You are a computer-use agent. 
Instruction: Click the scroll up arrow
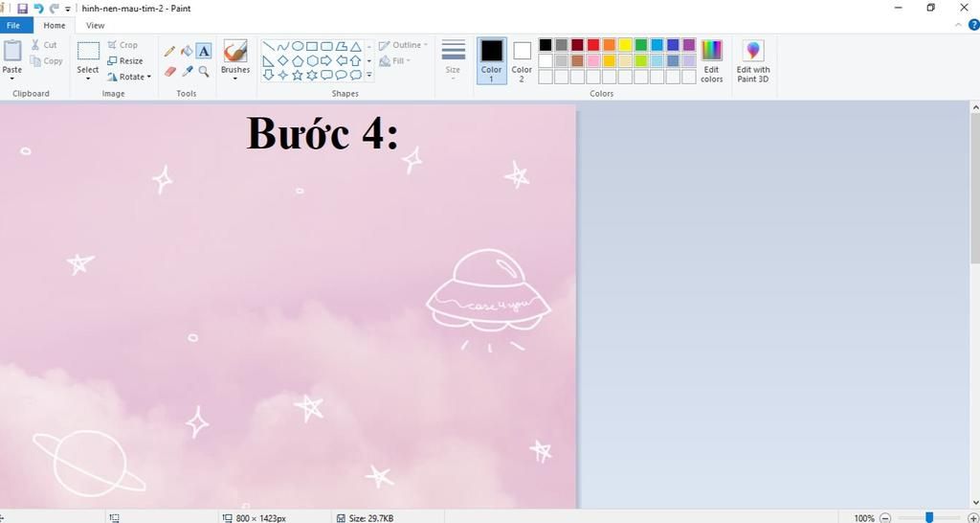click(975, 107)
